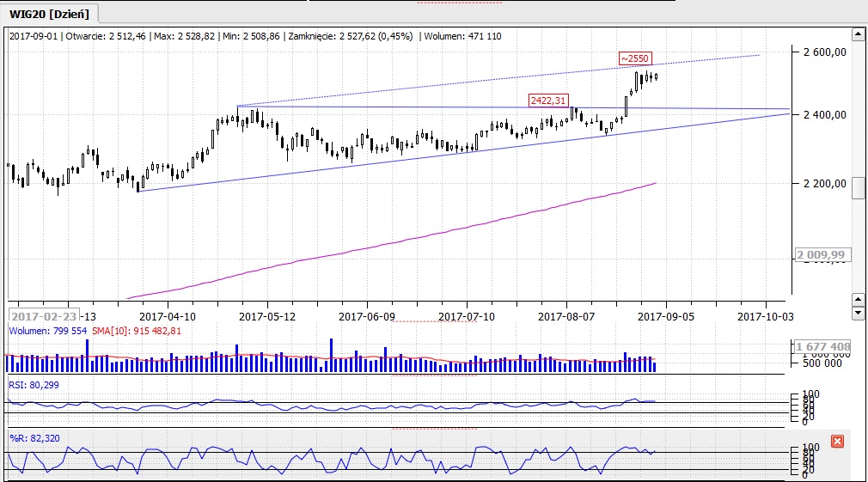This screenshot has height=482, width=868.
Task: Select the 2422,31 resistance label
Action: pyautogui.click(x=547, y=101)
